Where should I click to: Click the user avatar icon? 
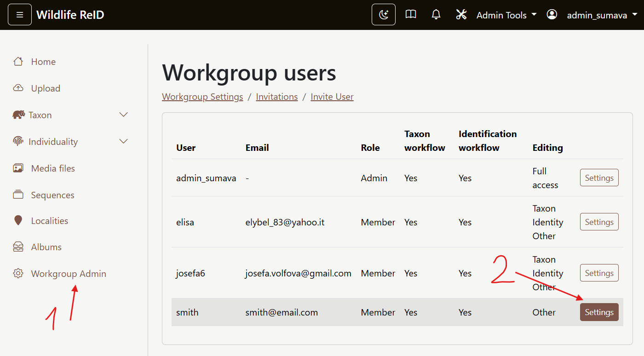(x=552, y=15)
